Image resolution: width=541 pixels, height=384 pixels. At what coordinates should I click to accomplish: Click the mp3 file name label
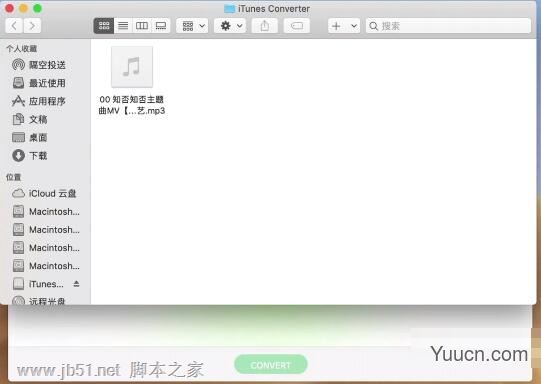pos(132,105)
